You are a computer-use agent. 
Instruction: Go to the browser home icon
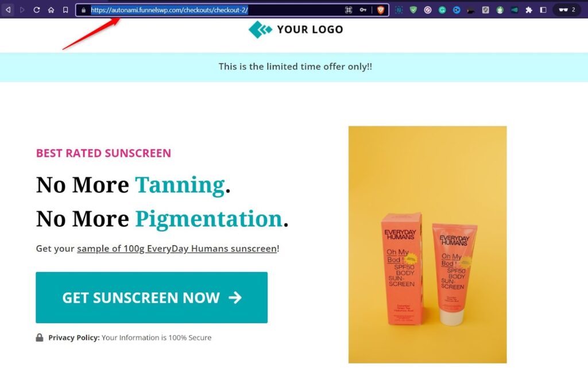pos(51,10)
